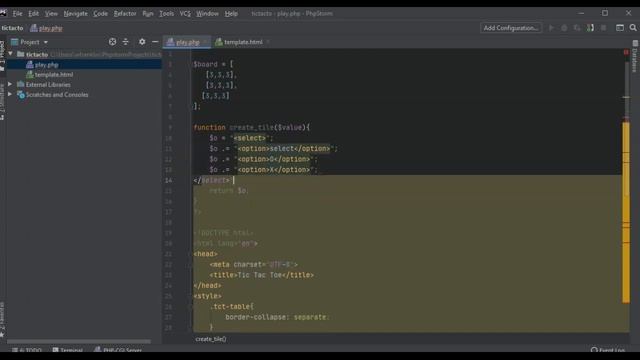
Task: Click line number 14 in the gutter
Action: [169, 180]
